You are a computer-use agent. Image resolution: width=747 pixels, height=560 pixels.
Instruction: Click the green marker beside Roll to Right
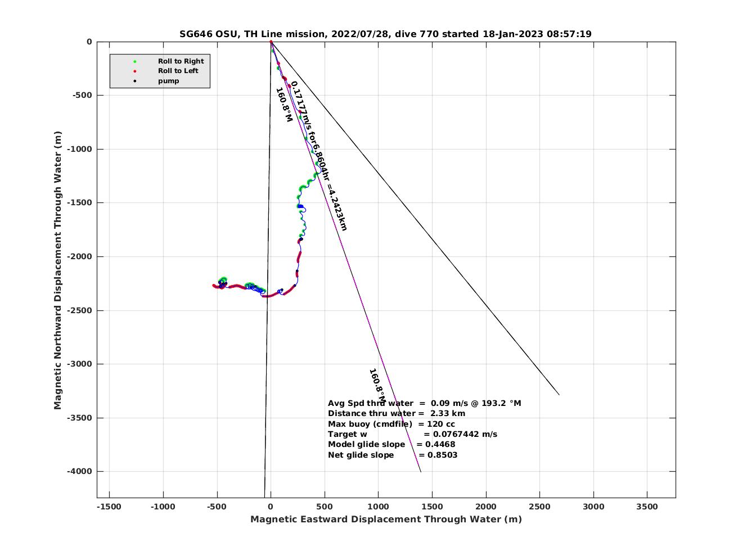coord(135,61)
